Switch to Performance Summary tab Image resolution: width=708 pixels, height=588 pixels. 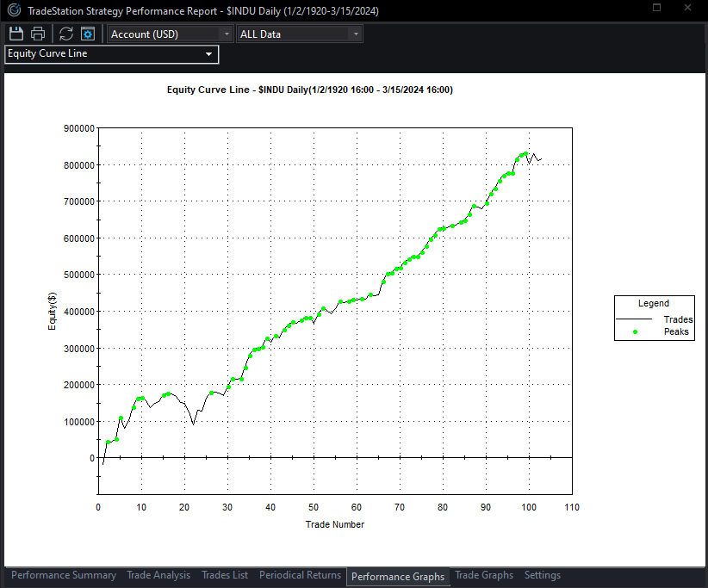(64, 575)
